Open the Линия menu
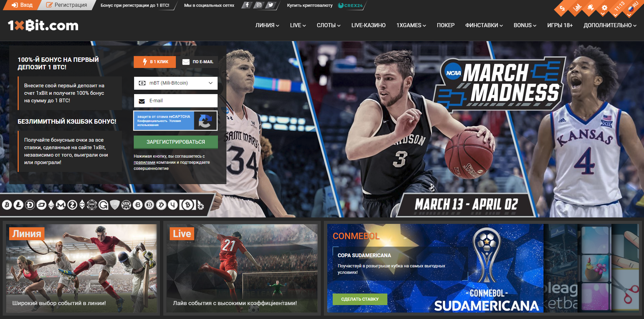 pyautogui.click(x=267, y=25)
